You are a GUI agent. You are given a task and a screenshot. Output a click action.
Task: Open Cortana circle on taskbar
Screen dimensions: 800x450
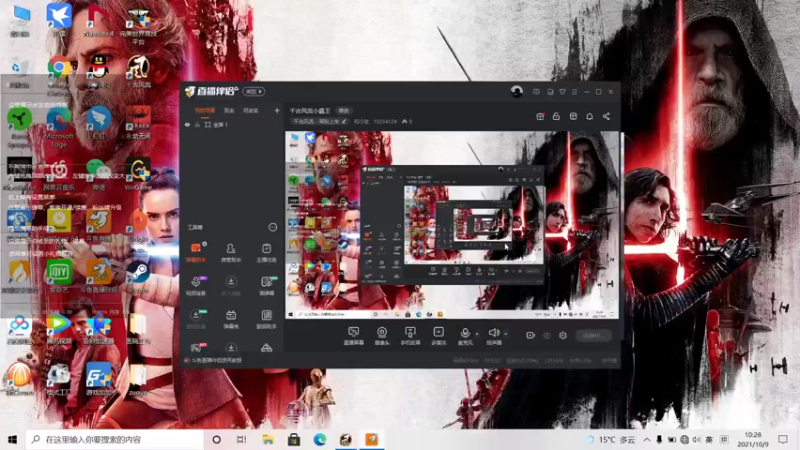pos(216,439)
